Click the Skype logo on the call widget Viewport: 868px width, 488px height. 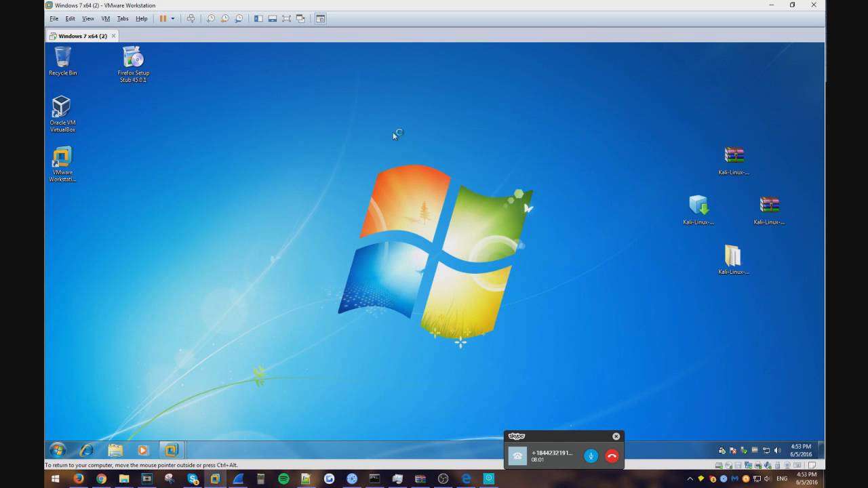[x=517, y=436]
